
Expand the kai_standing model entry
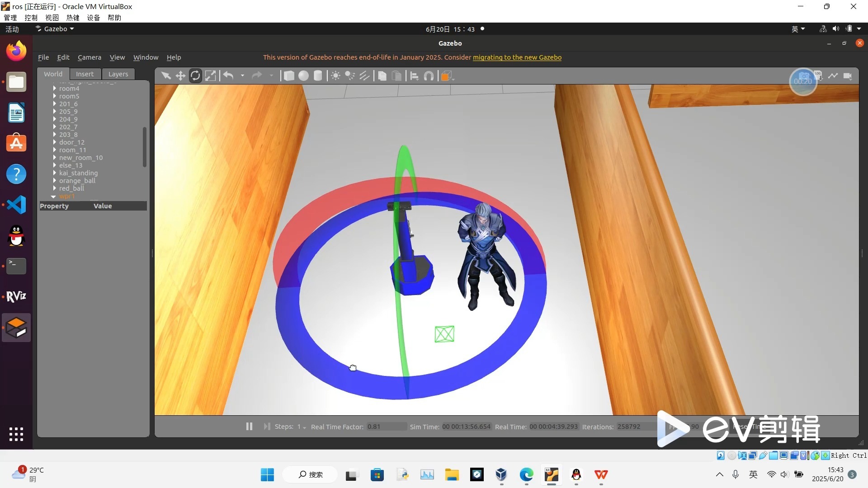coord(55,173)
